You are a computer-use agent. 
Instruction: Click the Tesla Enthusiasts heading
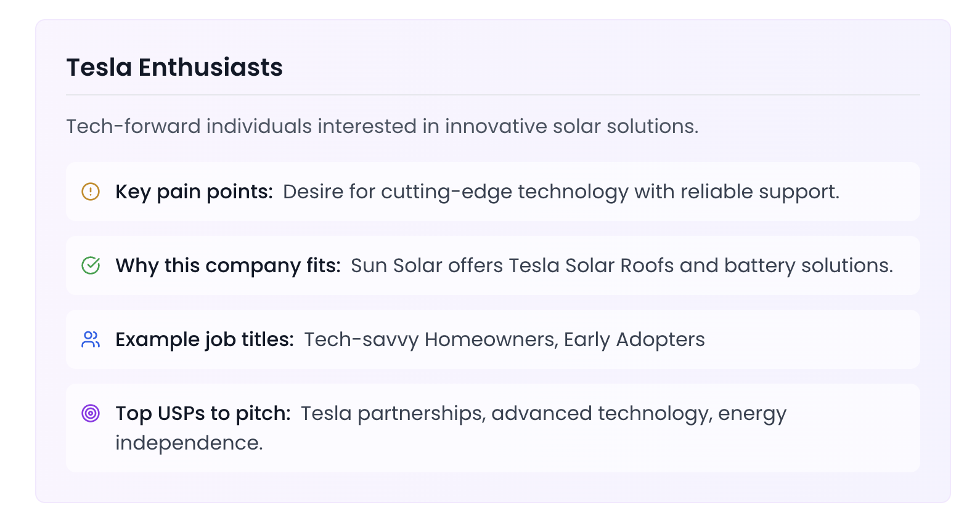coord(174,67)
